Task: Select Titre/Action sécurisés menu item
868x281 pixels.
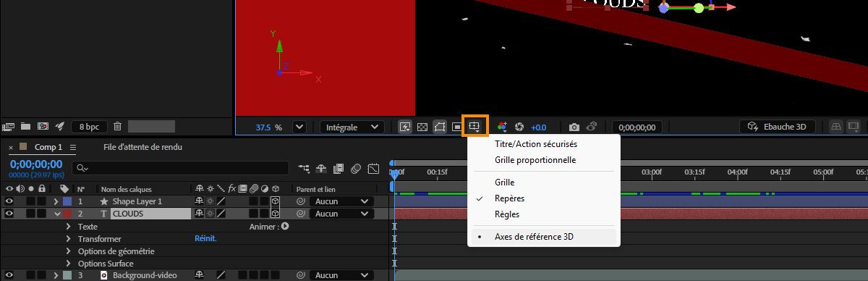Action: [544, 144]
